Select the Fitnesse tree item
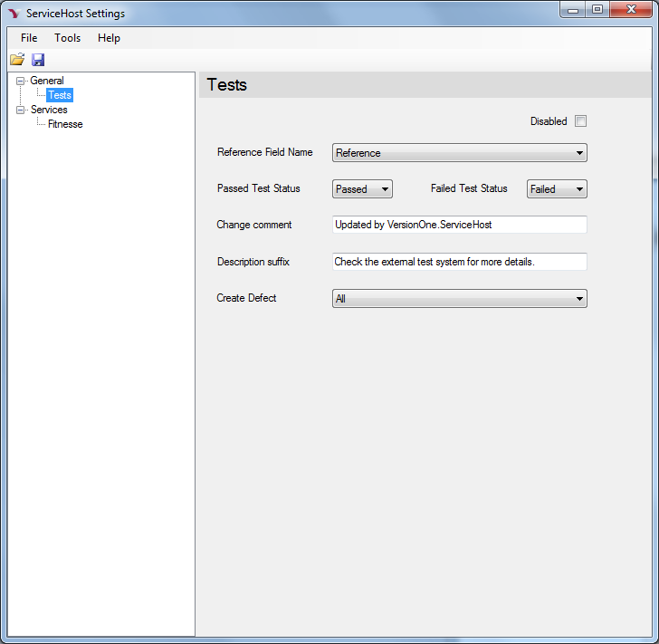 pos(65,124)
